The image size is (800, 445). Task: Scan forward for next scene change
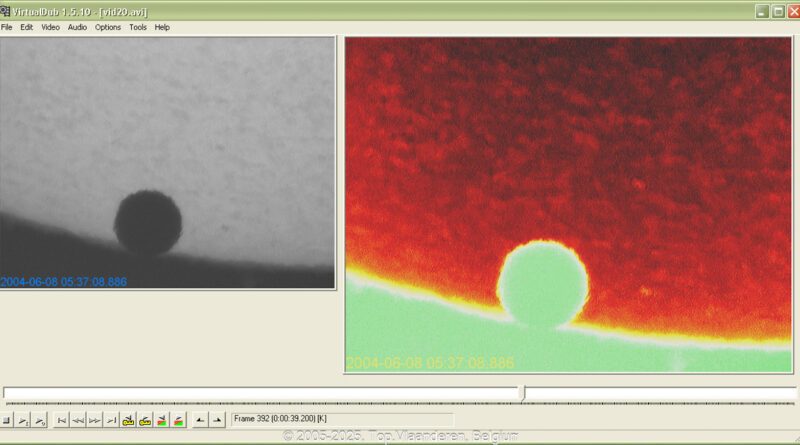pyautogui.click(x=179, y=421)
